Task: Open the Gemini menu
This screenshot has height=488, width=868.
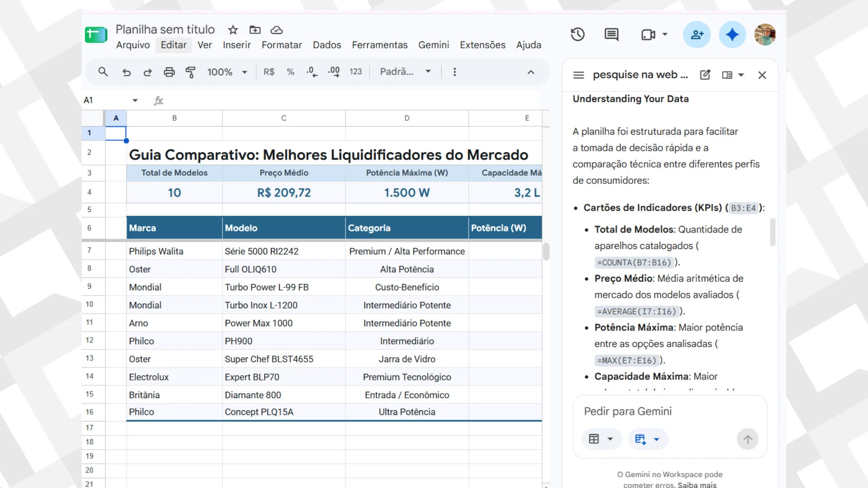Action: pos(434,45)
